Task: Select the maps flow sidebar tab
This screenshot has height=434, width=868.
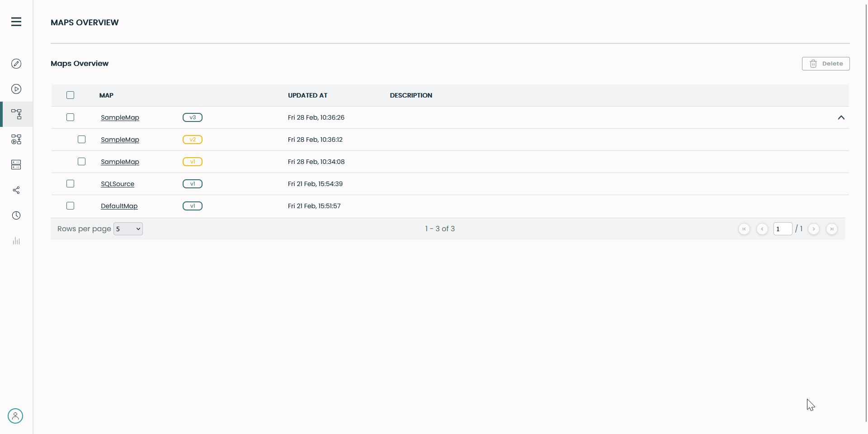Action: tap(16, 114)
